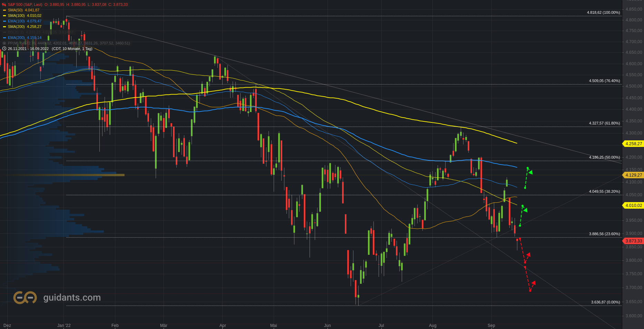This screenshot has height=329, width=644.
Task: Click the Aug time axis label
Action: point(432,326)
